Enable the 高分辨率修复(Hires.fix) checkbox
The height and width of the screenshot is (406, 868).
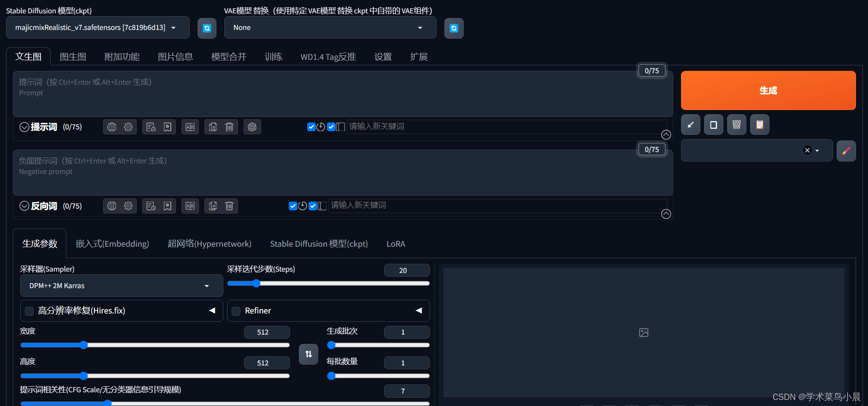[29, 311]
